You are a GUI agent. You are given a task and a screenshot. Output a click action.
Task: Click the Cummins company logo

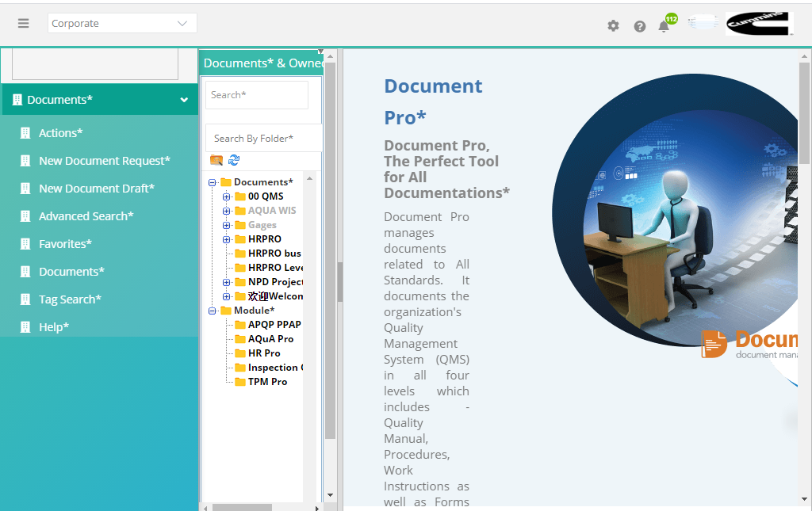point(759,24)
